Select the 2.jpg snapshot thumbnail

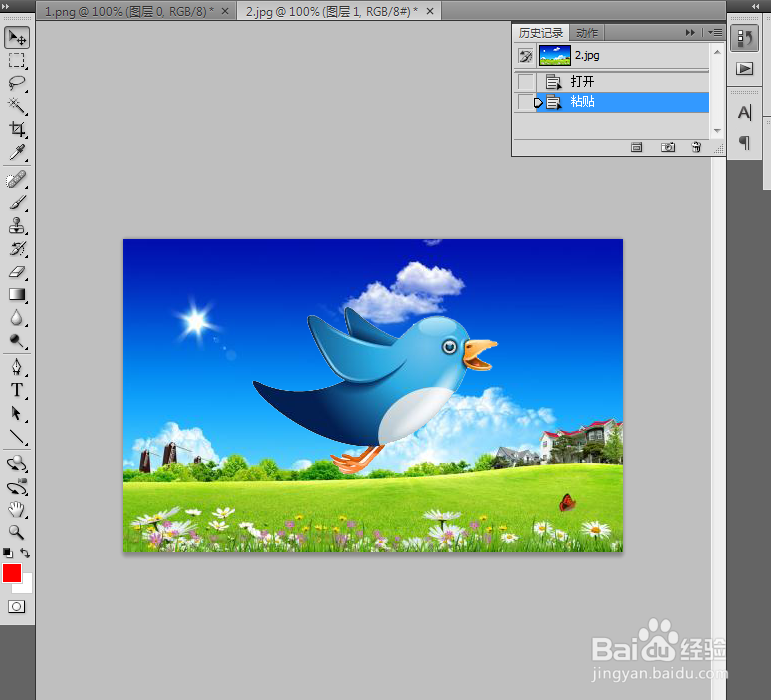(555, 56)
